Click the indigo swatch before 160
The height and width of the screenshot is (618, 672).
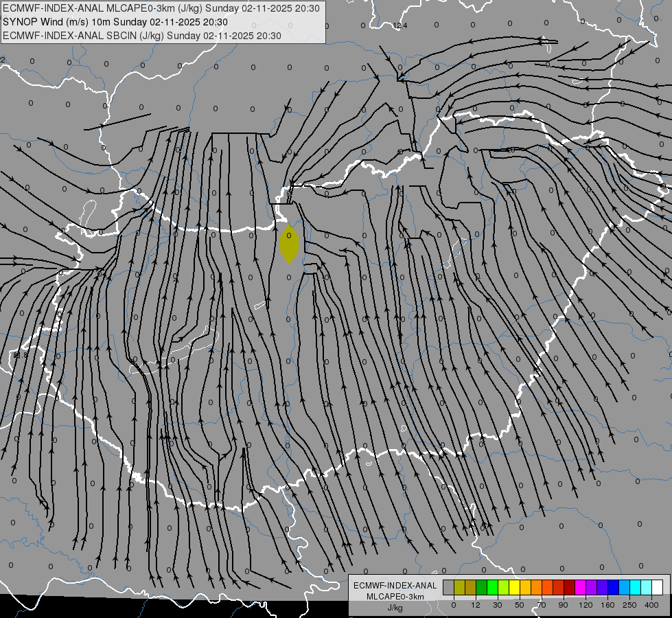(603, 587)
